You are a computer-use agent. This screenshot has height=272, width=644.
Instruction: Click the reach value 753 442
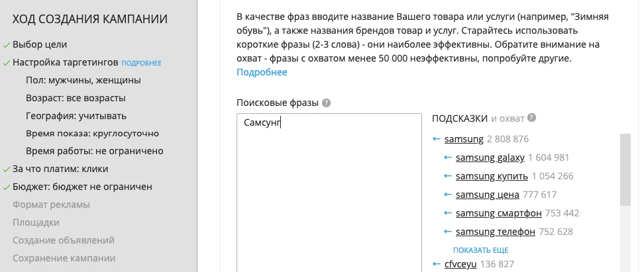coord(563,213)
